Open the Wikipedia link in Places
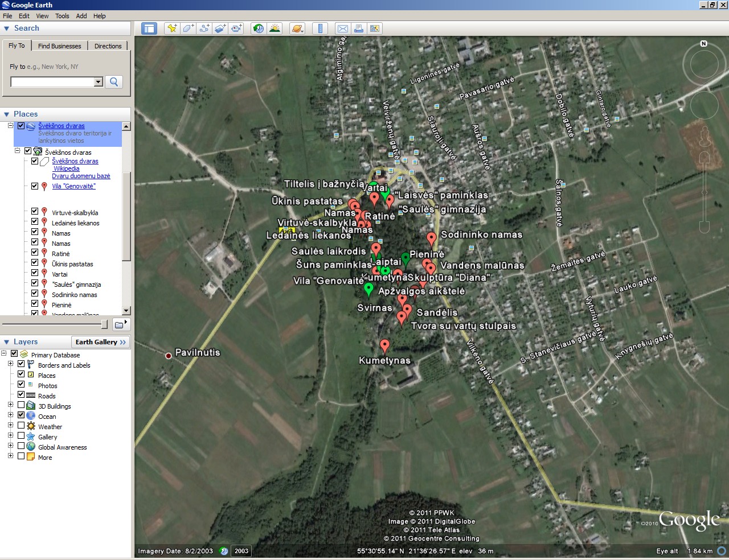This screenshot has width=729, height=560. tap(67, 168)
